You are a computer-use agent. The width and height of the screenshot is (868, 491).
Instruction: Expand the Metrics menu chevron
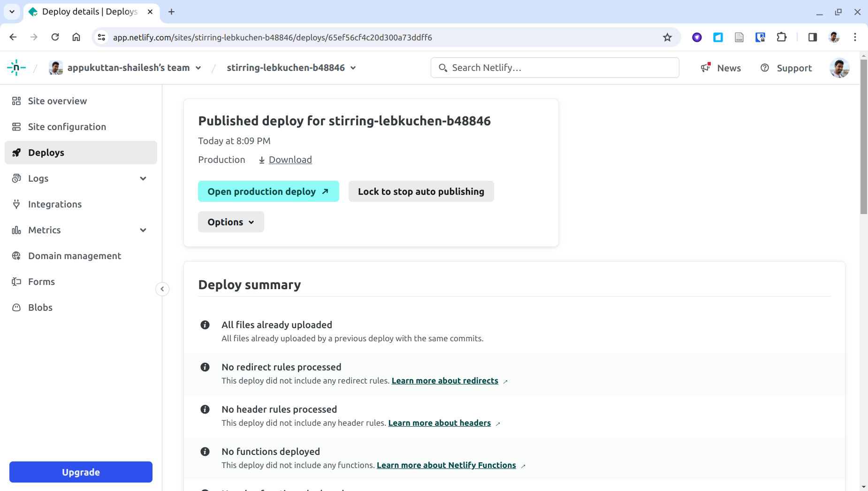[x=143, y=230]
